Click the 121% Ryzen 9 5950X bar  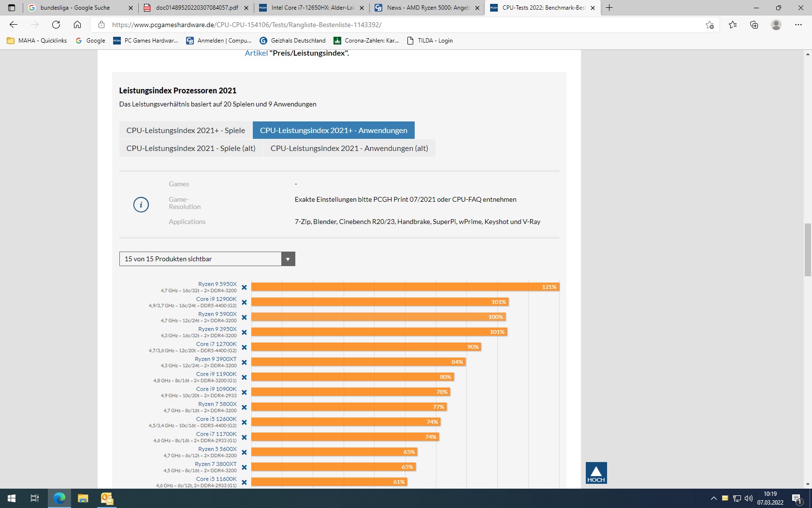tap(405, 287)
